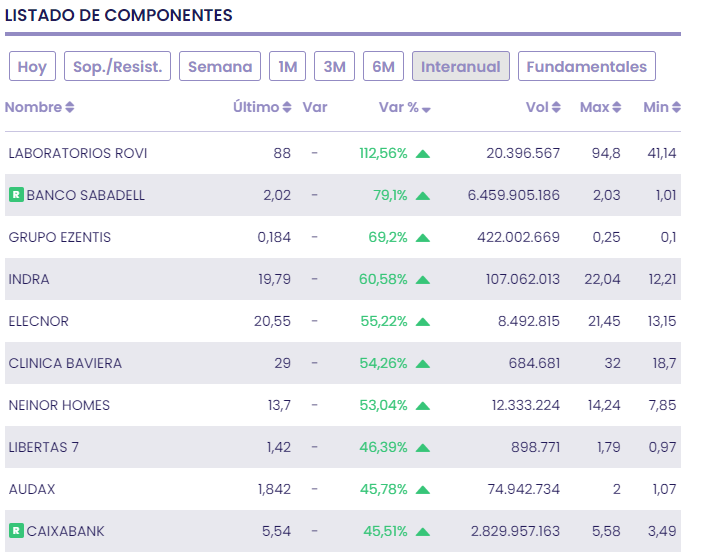Click green up arrow in Indra row
Screen dimensions: 701x553
(423, 280)
